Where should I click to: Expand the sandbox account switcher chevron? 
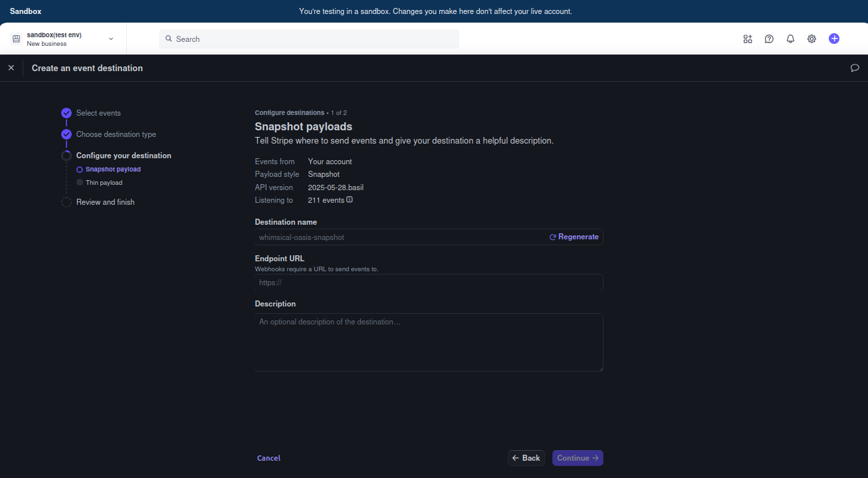pos(111,39)
